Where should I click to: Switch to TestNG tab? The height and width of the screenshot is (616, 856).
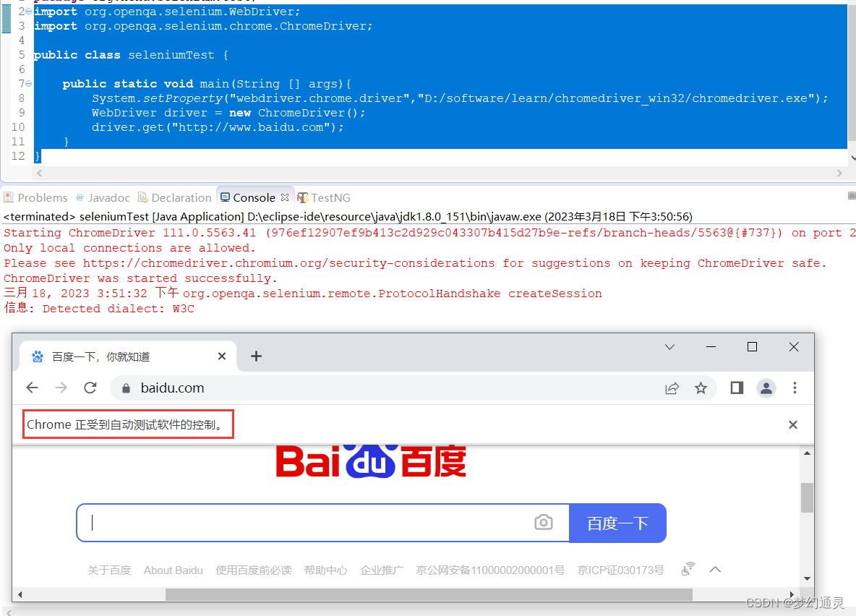(x=324, y=197)
